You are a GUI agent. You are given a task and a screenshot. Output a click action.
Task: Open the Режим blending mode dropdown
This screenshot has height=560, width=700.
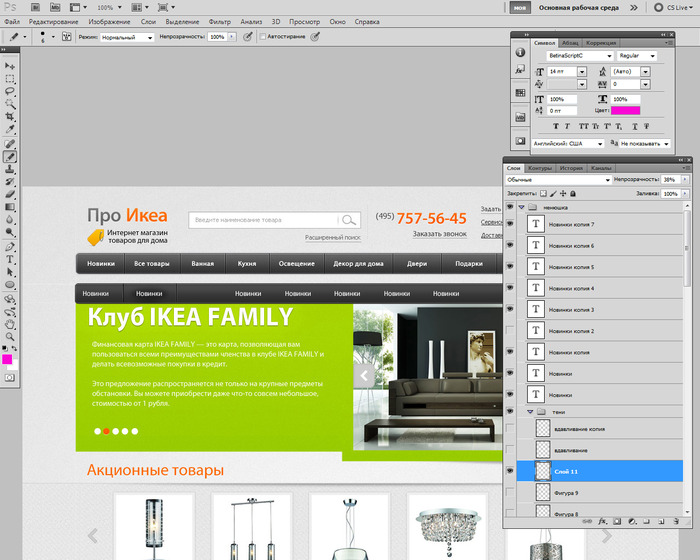(127, 37)
